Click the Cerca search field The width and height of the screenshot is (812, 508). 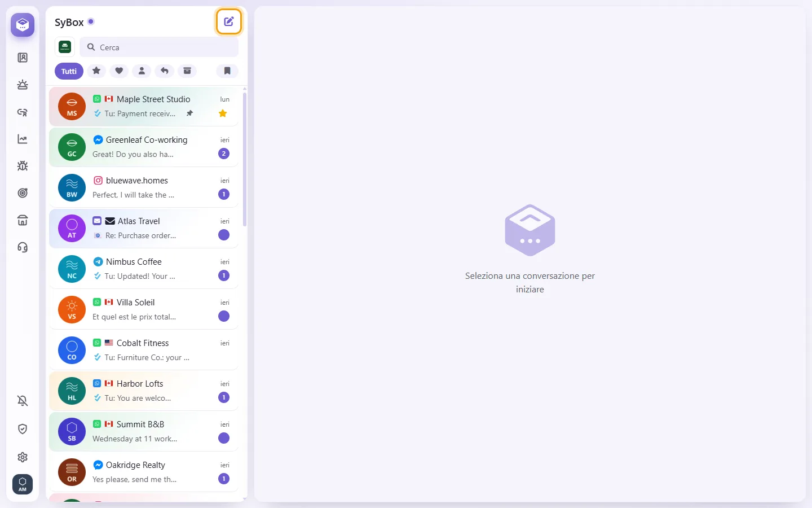point(159,47)
